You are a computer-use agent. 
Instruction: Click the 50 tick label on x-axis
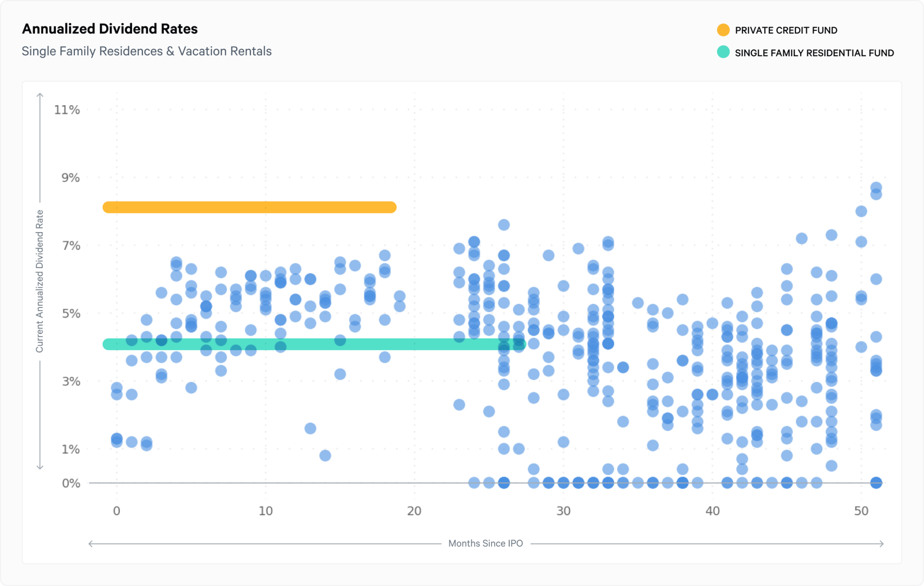[x=861, y=511]
